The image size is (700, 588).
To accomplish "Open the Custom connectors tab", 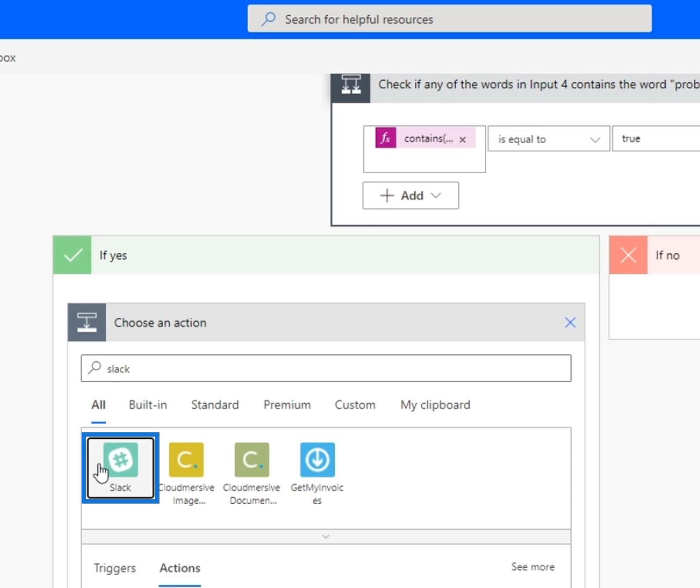I will [x=355, y=405].
